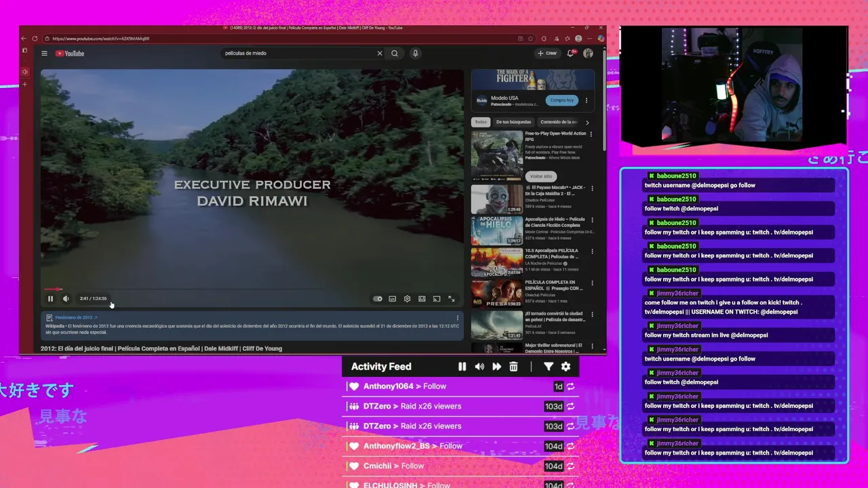
Task: Open the YouTube account avatar menu
Action: pyautogui.click(x=588, y=53)
